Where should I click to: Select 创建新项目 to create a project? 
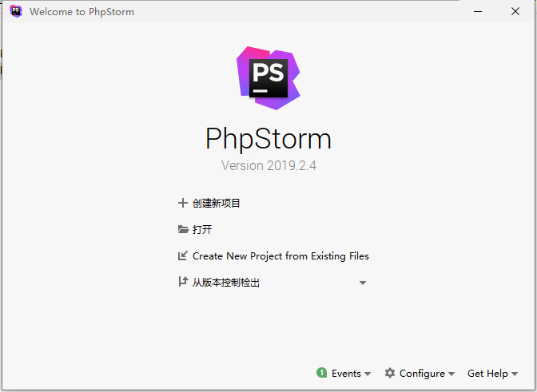click(216, 203)
